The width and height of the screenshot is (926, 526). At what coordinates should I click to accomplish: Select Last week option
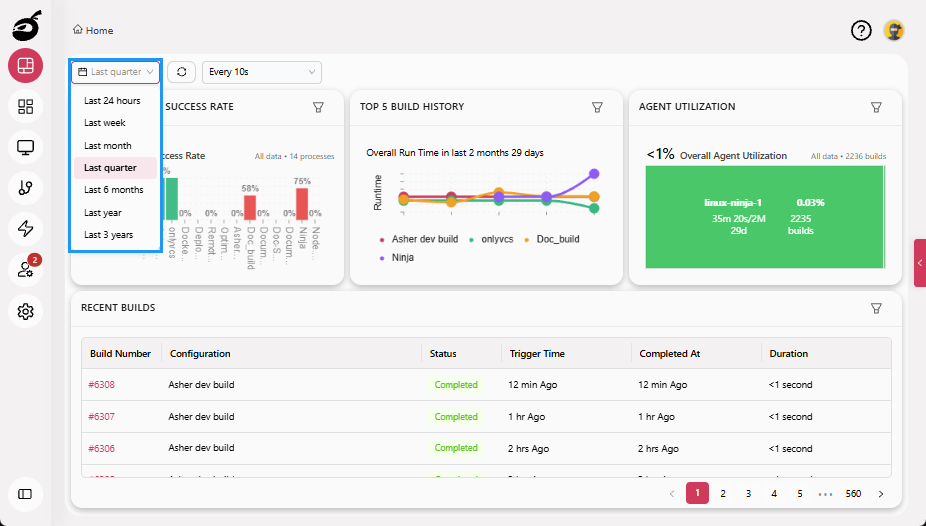(x=115, y=123)
